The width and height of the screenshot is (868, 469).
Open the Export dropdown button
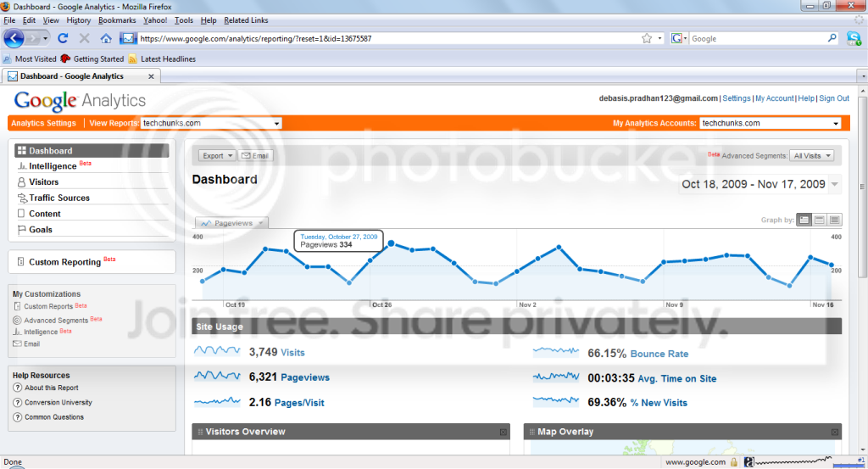click(217, 155)
